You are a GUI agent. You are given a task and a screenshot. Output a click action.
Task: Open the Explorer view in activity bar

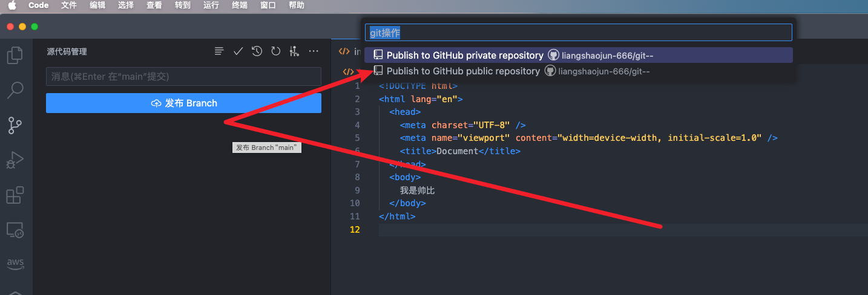click(x=15, y=56)
